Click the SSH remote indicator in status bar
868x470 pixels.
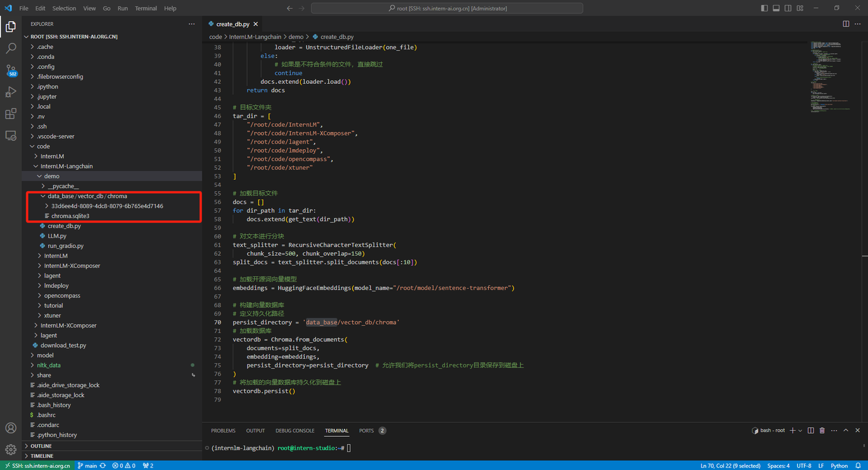tap(37, 465)
